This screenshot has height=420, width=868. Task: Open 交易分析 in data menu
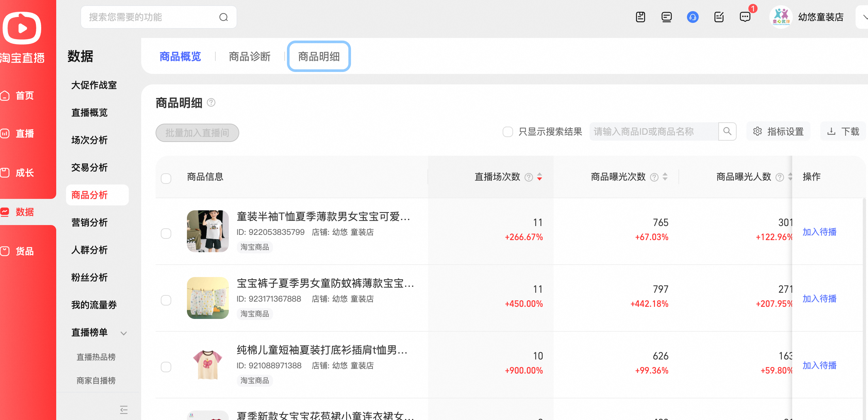point(89,167)
